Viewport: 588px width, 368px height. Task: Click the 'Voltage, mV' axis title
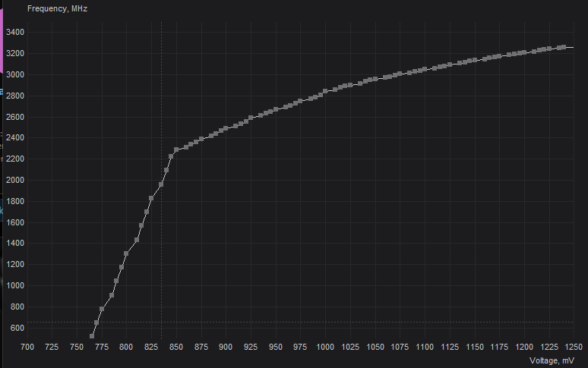pyautogui.click(x=552, y=360)
